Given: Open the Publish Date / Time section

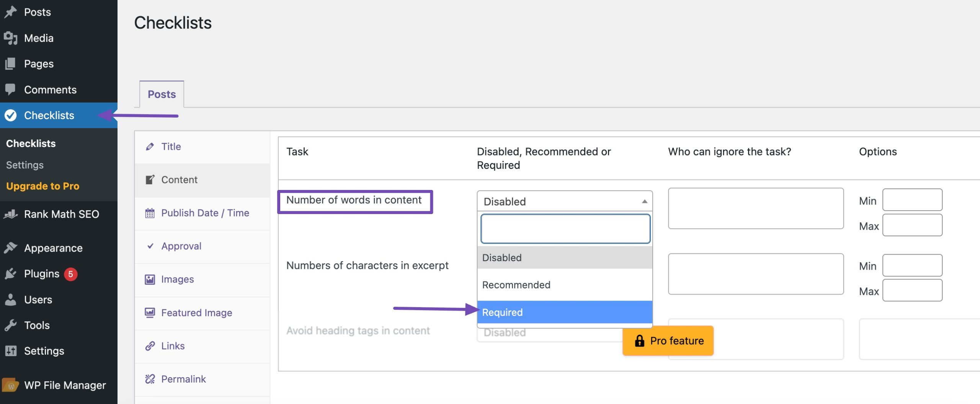Looking at the screenshot, I should pos(205,213).
